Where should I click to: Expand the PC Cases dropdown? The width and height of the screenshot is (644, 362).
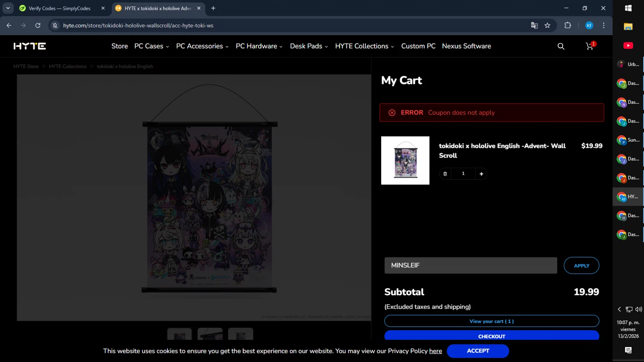point(152,46)
